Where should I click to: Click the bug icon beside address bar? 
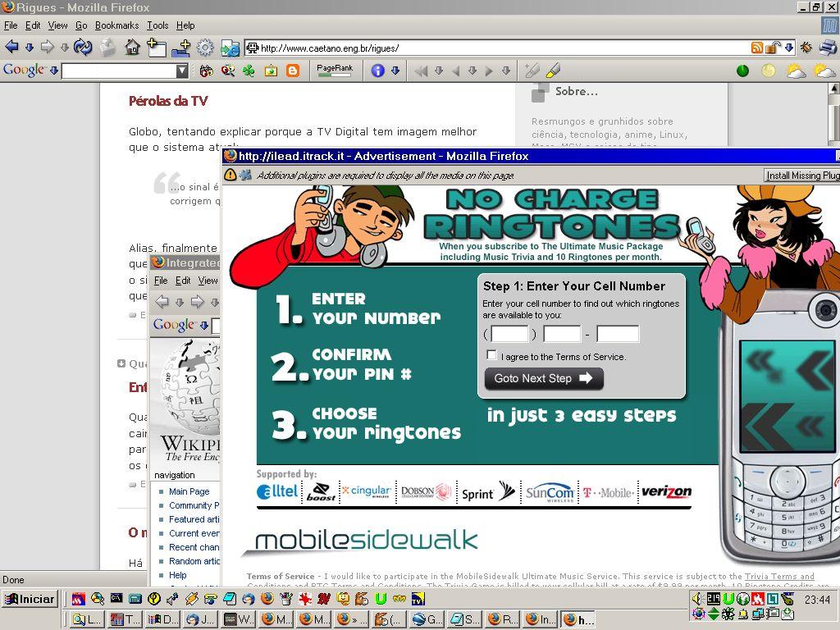[806, 48]
